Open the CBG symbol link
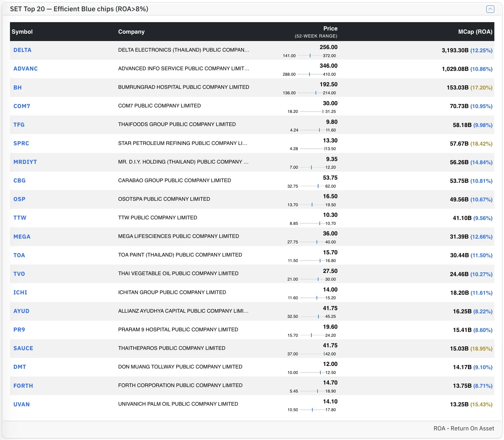 pyautogui.click(x=20, y=181)
